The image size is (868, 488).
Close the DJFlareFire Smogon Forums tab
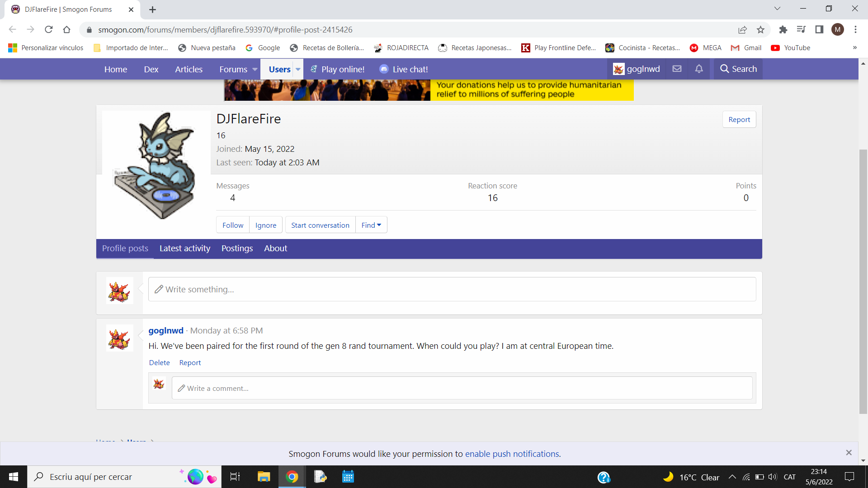tap(131, 9)
